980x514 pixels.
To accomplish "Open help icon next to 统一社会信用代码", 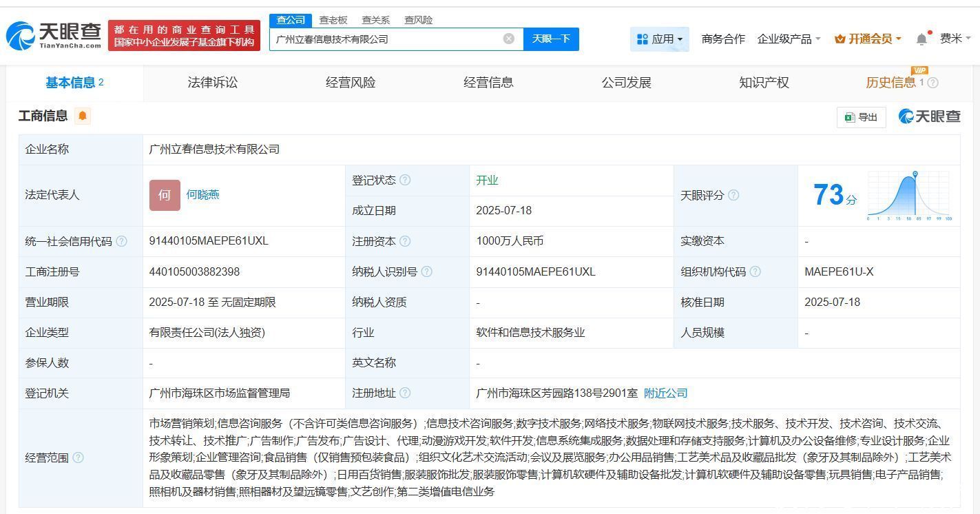I will (122, 241).
